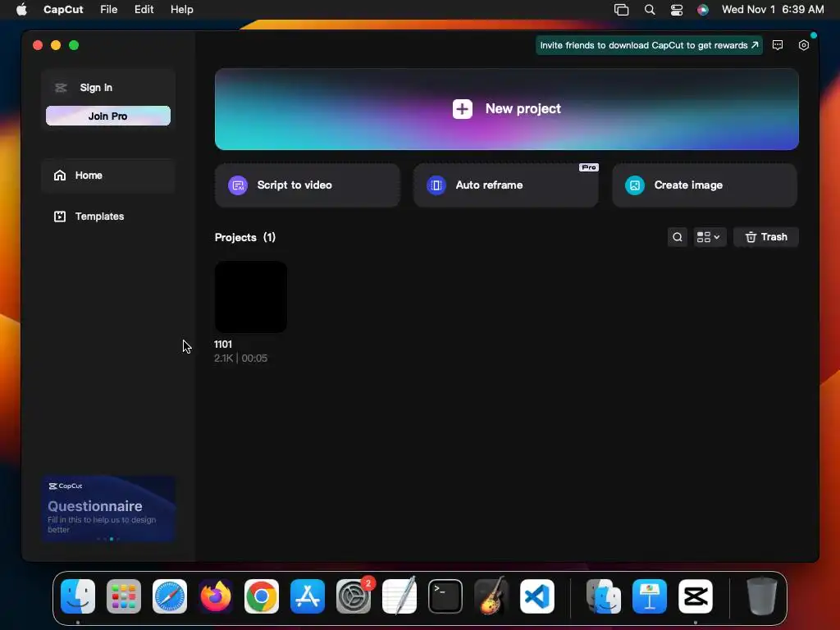Open GarageBand from the Dock
Viewport: 840px width, 630px height.
point(491,596)
